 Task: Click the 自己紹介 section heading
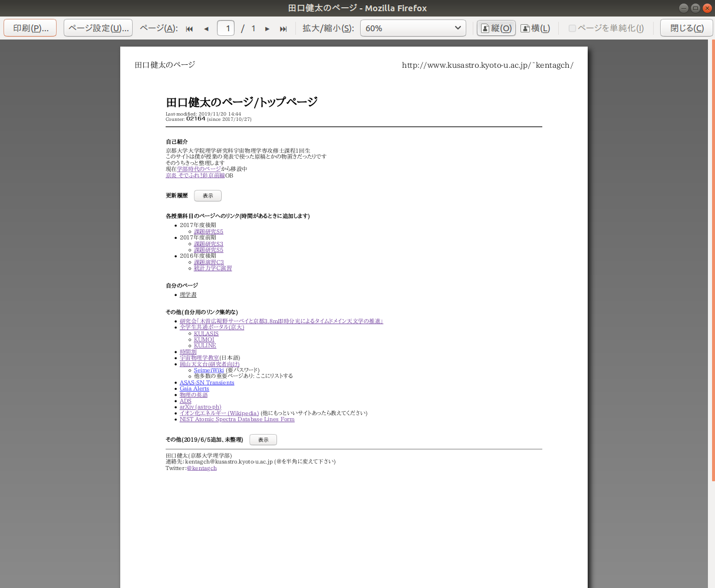177,142
